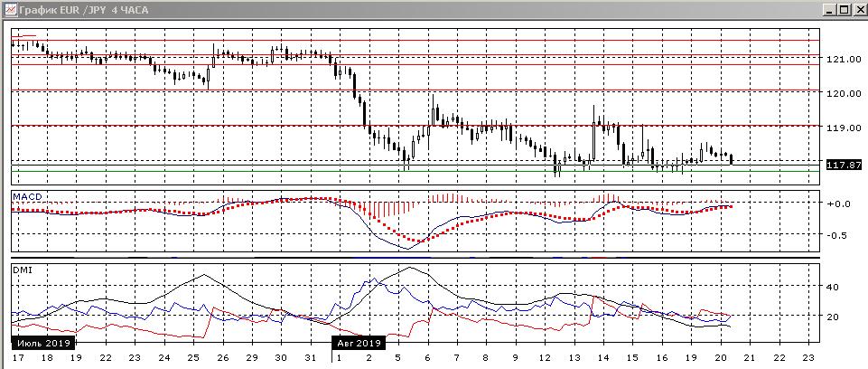
Task: Click the chart window icon in title bar
Action: [x=9, y=9]
